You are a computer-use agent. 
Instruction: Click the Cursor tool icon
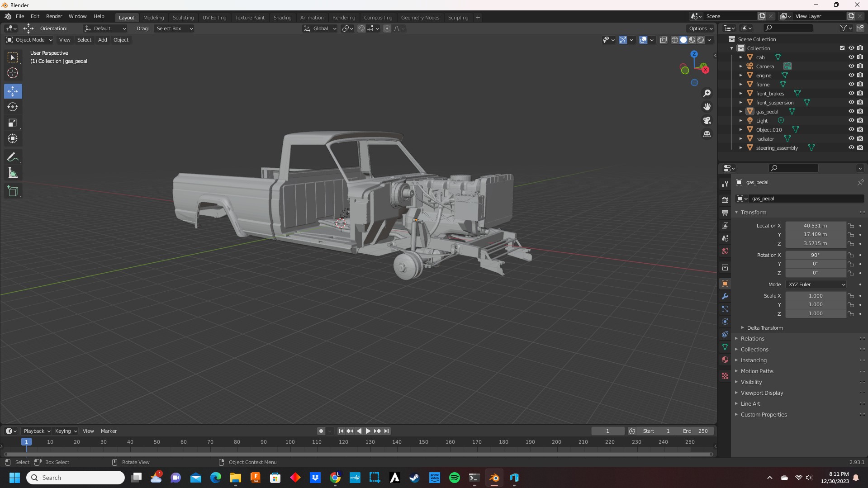tap(13, 73)
